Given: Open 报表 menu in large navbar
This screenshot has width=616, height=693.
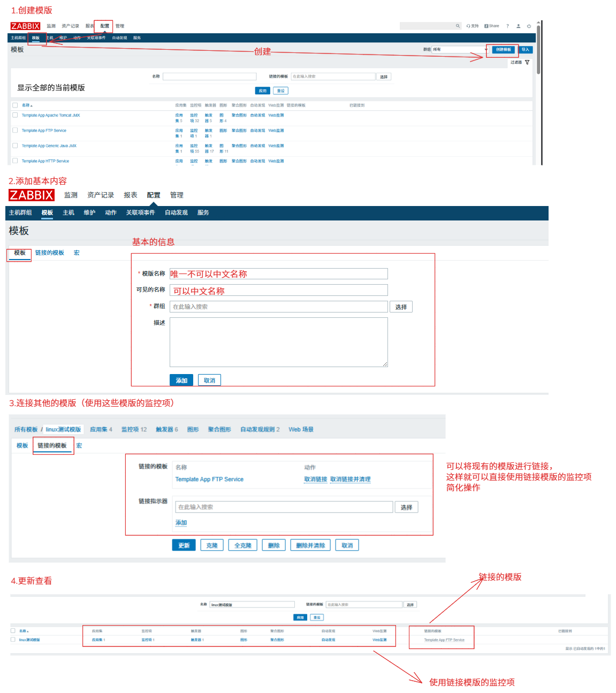Looking at the screenshot, I should coord(131,195).
